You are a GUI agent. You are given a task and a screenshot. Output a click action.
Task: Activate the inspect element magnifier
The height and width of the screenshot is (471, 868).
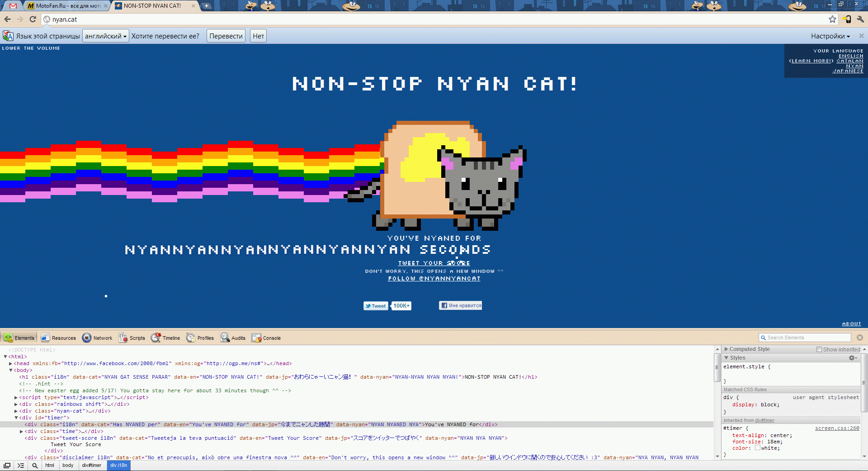click(x=34, y=465)
